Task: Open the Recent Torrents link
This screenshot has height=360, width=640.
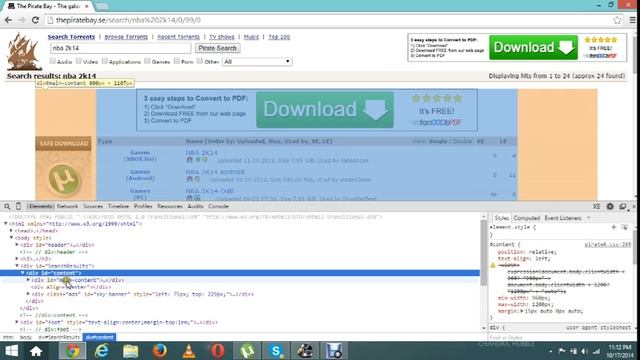Action: click(x=178, y=37)
